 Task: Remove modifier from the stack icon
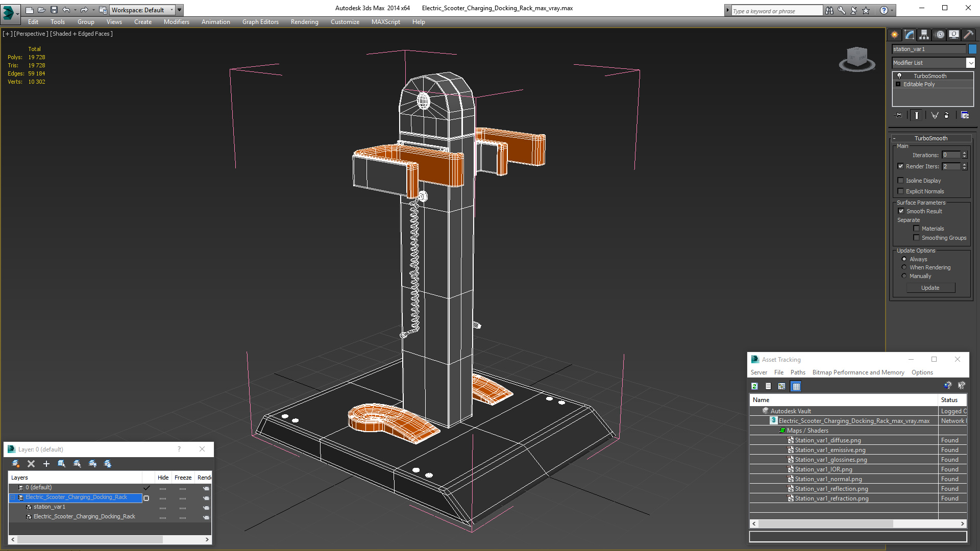pos(947,115)
